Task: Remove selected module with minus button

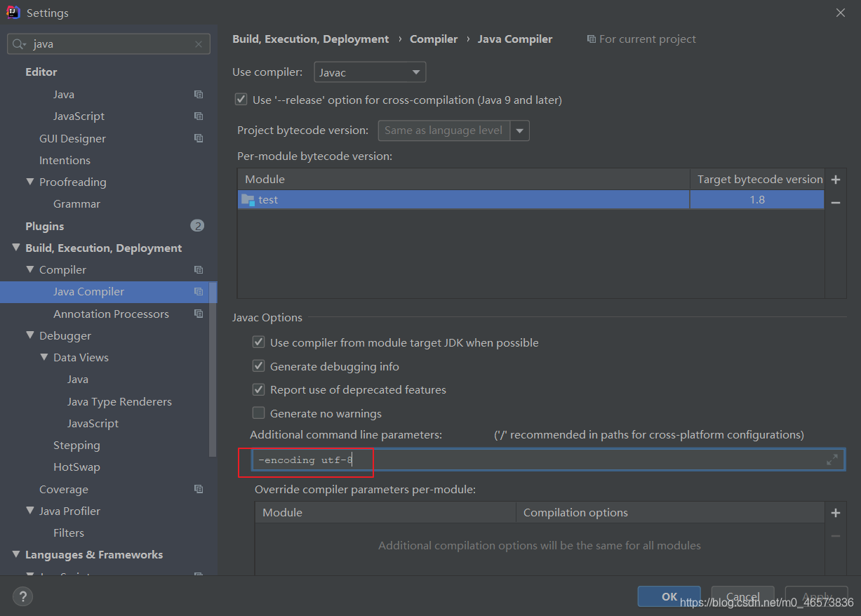Action: point(836,202)
